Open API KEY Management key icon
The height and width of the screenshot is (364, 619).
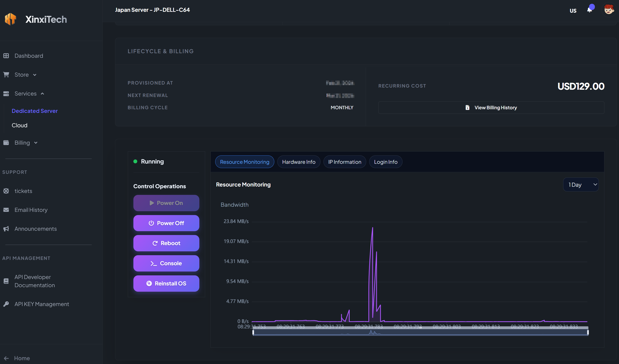6,304
